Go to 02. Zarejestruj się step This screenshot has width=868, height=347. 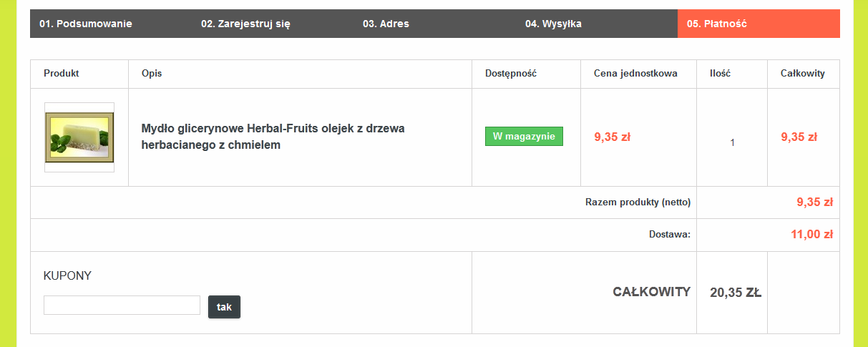245,24
